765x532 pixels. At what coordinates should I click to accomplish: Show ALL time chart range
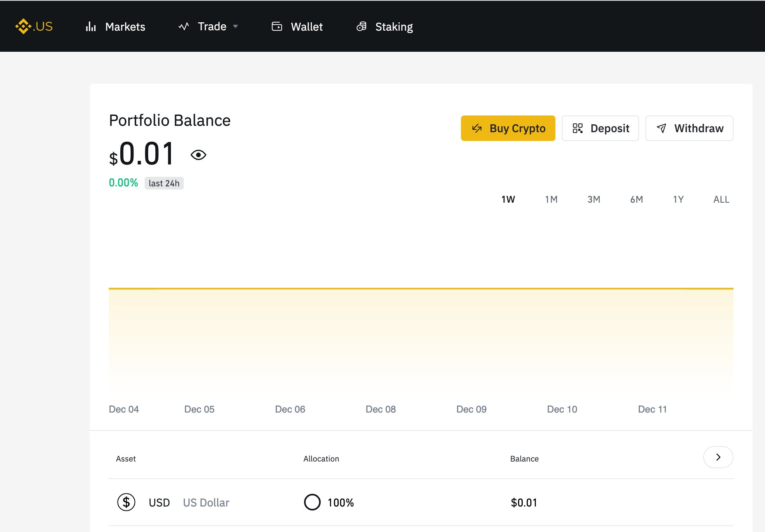click(721, 199)
